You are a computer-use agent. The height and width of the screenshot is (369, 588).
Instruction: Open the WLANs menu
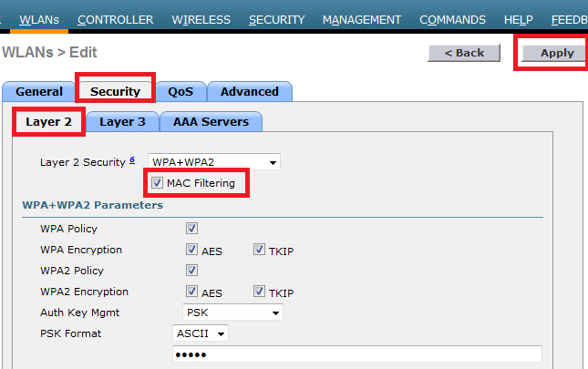(37, 19)
